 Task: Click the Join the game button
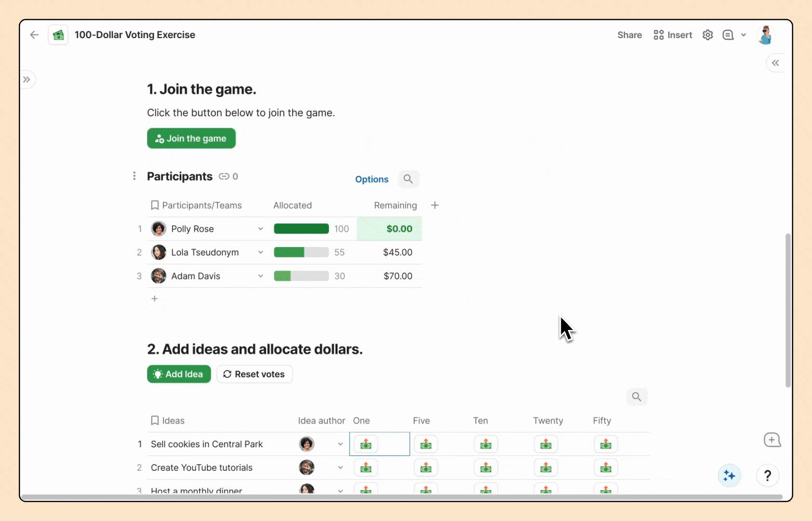tap(191, 138)
